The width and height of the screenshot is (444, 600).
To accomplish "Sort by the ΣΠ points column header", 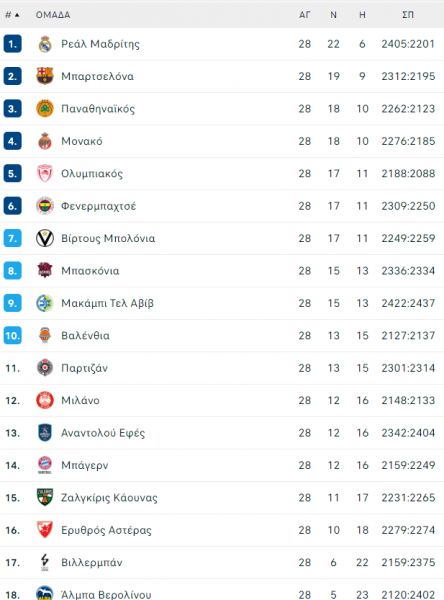I will click(408, 15).
